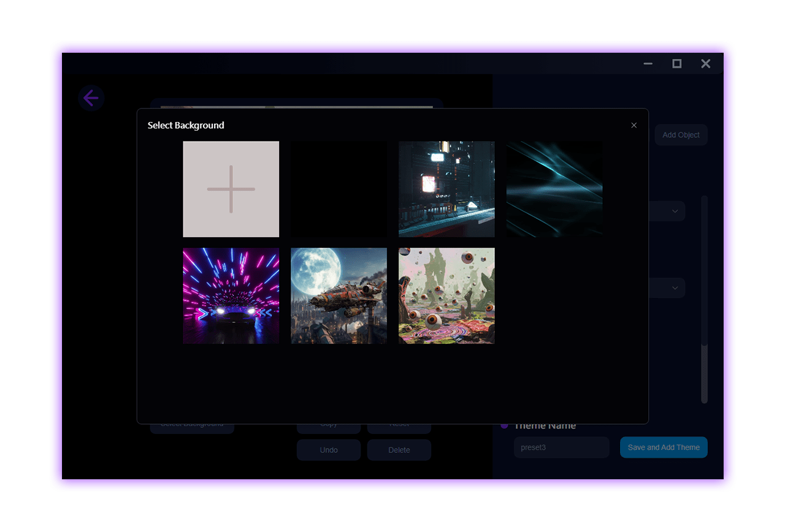Click the window minimize icon
Viewport: 785px width, 532px height.
pyautogui.click(x=648, y=63)
